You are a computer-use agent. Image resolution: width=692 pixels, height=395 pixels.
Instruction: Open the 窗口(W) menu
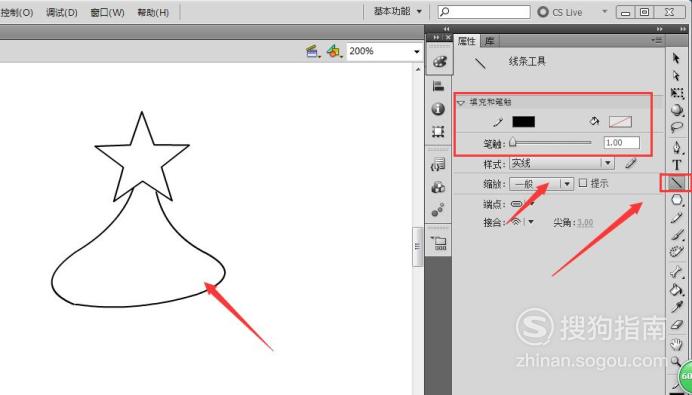click(107, 12)
